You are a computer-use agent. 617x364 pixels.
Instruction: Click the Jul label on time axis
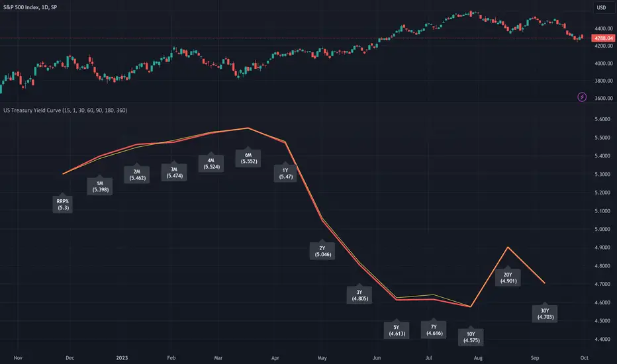(428, 357)
